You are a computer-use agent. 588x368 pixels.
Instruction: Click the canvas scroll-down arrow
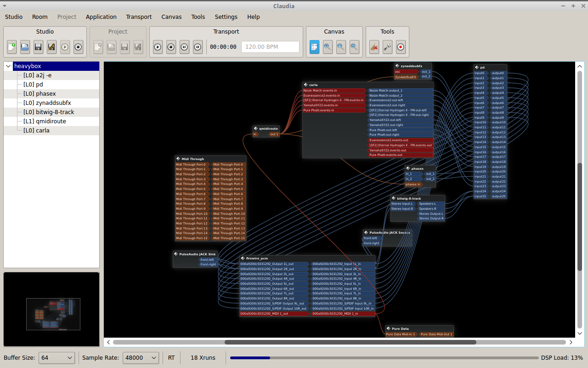coord(580,333)
